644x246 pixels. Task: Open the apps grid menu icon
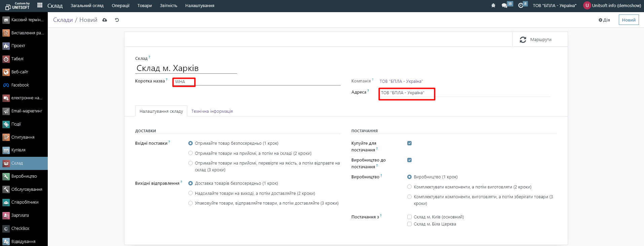[40, 5]
